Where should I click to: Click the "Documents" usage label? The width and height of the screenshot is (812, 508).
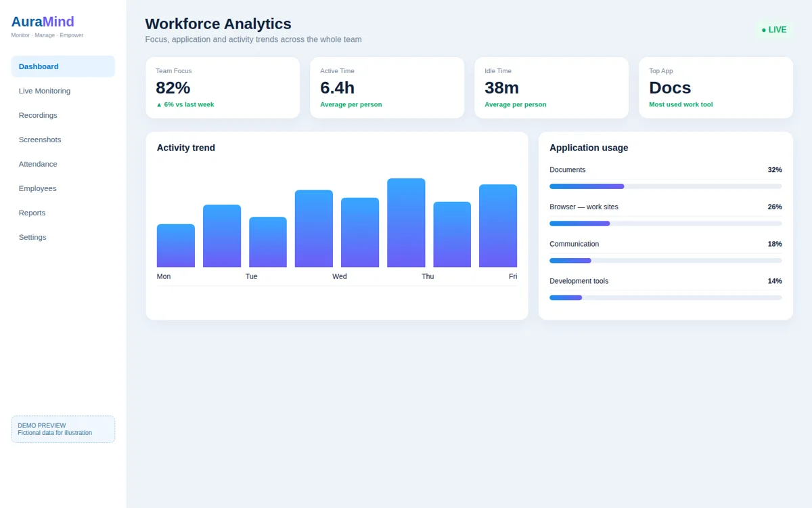568,170
